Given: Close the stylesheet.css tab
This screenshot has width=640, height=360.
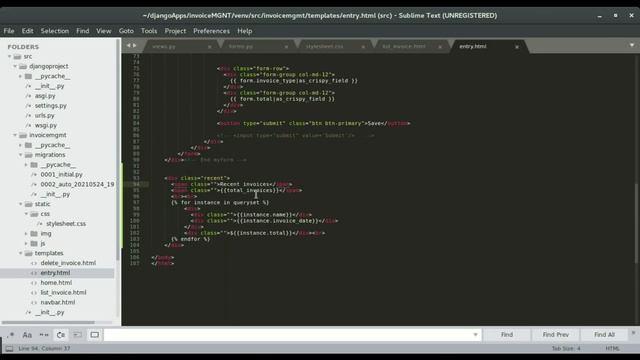Looking at the screenshot, I should [363, 47].
